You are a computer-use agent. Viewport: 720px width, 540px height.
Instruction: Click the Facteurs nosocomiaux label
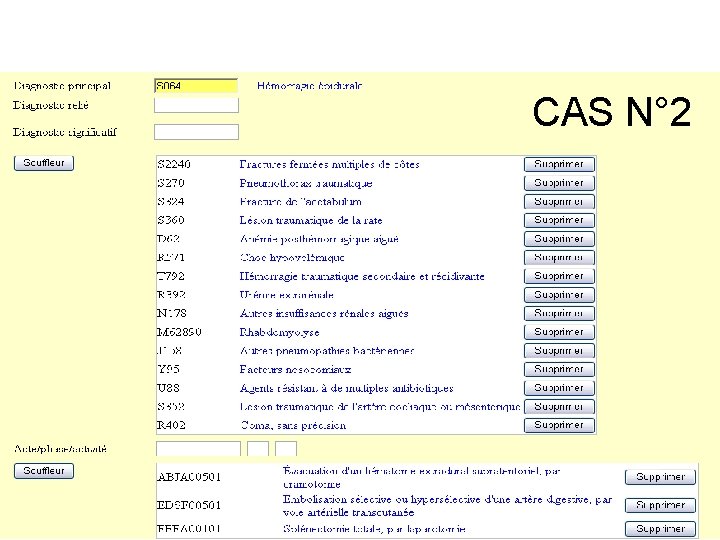click(x=295, y=370)
